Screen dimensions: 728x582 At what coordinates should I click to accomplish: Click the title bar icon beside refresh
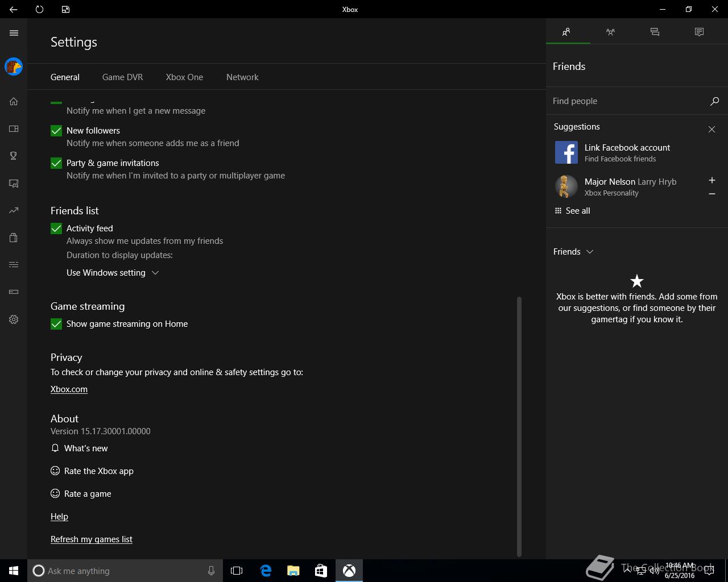[x=65, y=9]
